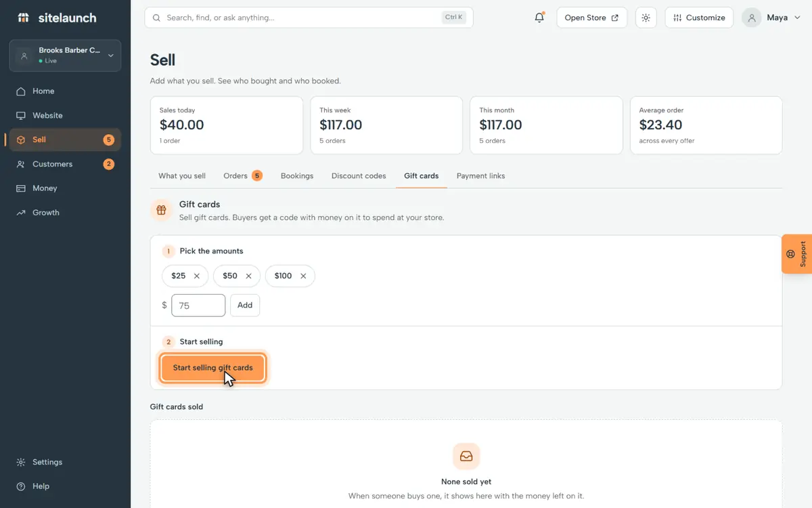The height and width of the screenshot is (508, 812).
Task: Expand the Brooks Barber store switcher
Action: (x=65, y=56)
